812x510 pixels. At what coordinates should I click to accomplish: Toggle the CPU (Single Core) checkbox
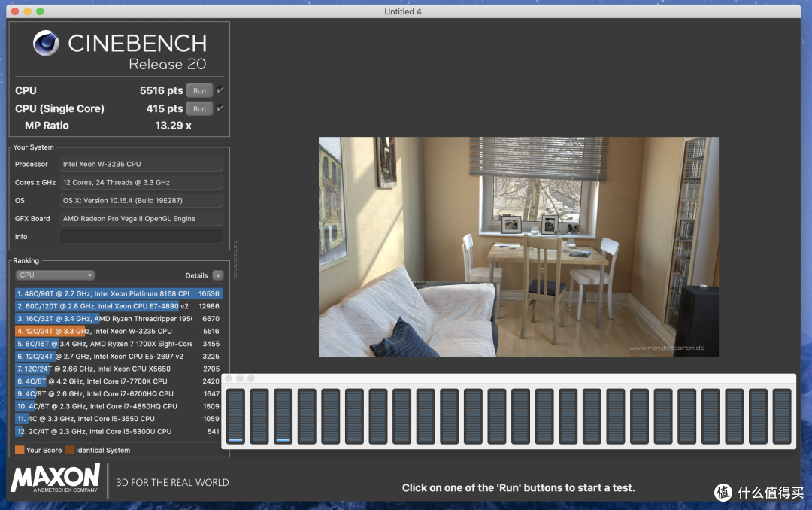(x=220, y=108)
